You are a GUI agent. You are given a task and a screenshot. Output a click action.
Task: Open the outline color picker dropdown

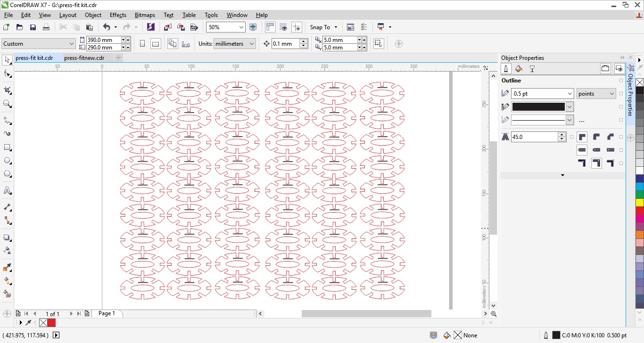tap(570, 107)
